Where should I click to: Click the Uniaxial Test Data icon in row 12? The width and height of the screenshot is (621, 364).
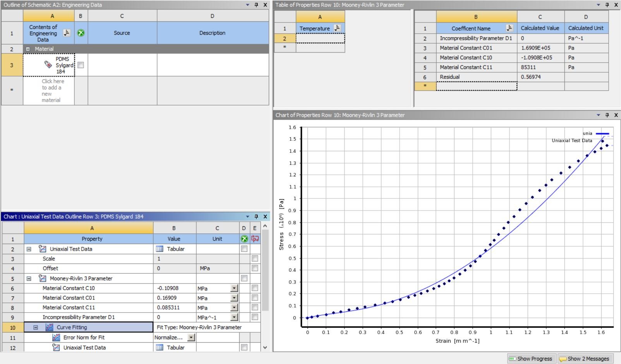56,347
